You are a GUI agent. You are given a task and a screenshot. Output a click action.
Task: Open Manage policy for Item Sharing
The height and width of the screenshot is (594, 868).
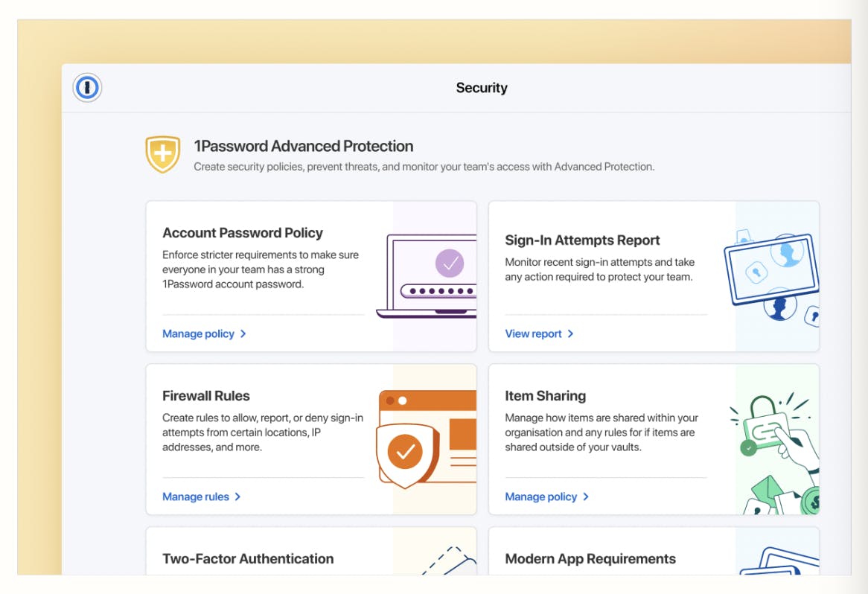540,497
